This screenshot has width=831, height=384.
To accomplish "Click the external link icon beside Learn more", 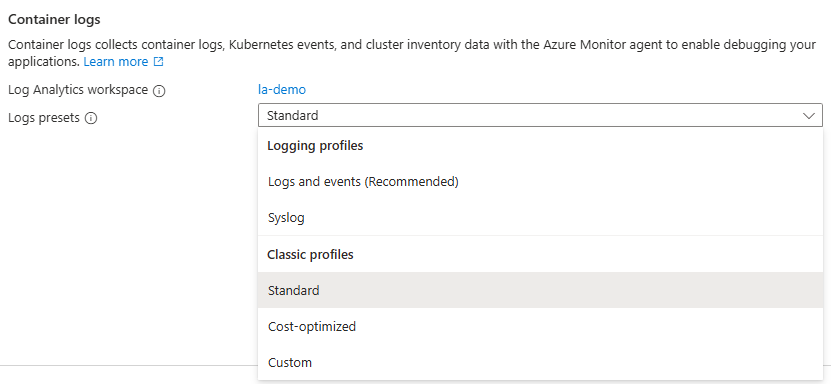I will click(x=158, y=61).
